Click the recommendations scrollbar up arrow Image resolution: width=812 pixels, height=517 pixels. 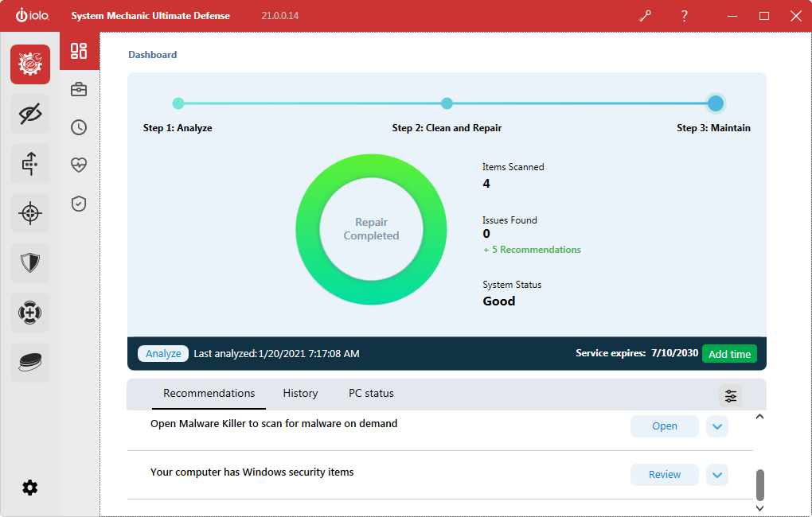click(759, 417)
